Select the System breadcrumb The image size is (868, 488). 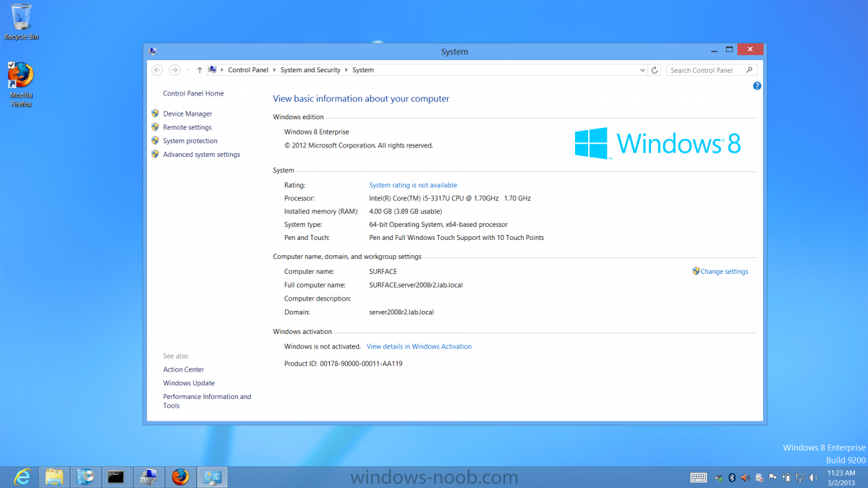tap(363, 70)
